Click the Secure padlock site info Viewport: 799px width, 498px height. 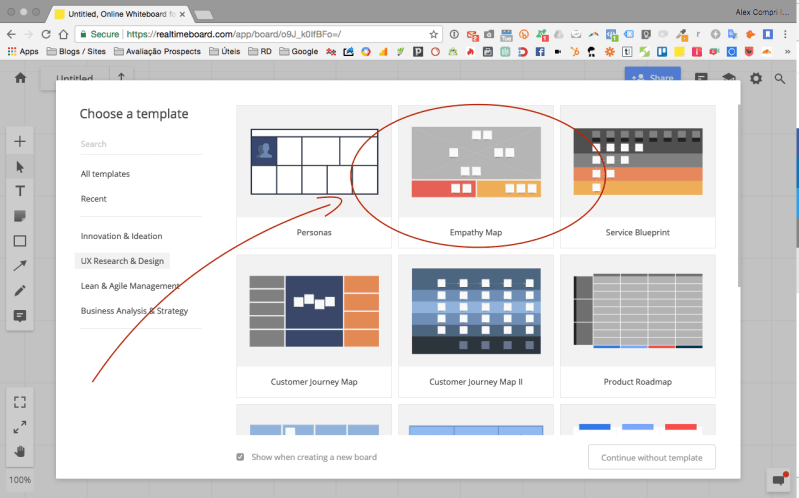point(100,34)
